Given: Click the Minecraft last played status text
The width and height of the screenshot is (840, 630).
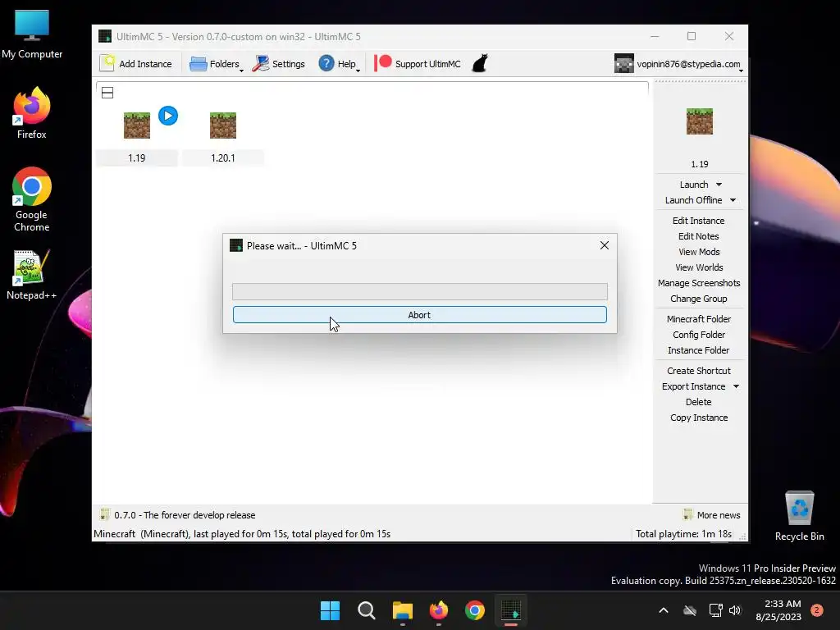Looking at the screenshot, I should coord(242,533).
